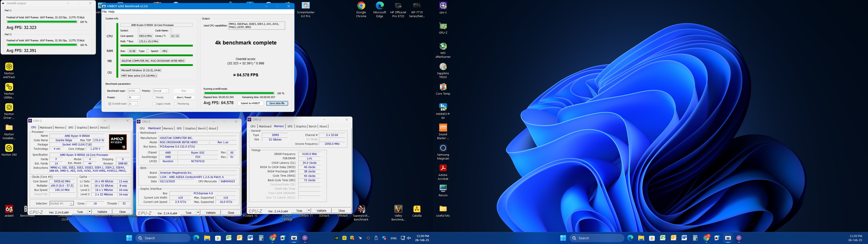This screenshot has width=868, height=244.
Task: Select the GPU-Z desktop shortcut
Action: pos(443,28)
